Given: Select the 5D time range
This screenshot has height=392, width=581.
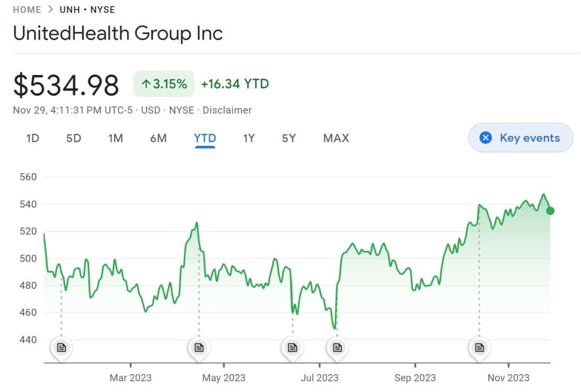Looking at the screenshot, I should (x=73, y=138).
